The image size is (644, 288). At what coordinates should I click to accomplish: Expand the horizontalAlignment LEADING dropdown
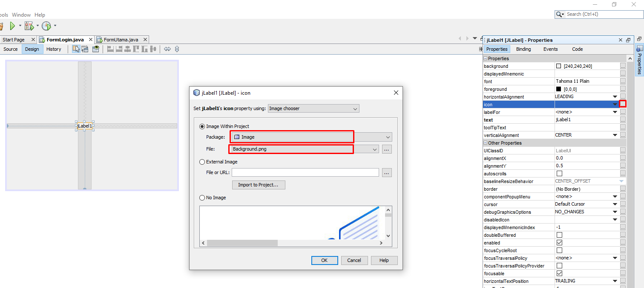(x=615, y=96)
